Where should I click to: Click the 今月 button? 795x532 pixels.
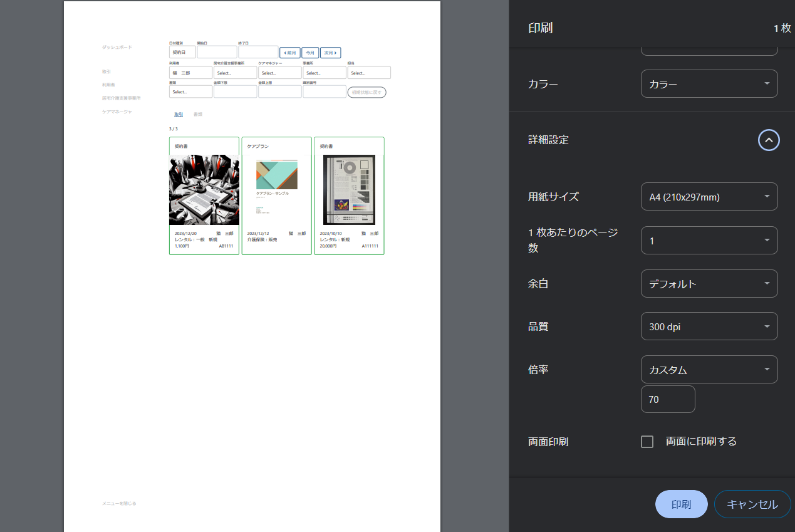309,53
